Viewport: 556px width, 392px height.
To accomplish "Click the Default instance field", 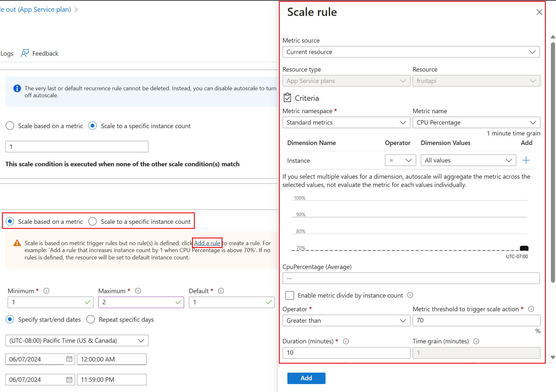I will pyautogui.click(x=231, y=302).
